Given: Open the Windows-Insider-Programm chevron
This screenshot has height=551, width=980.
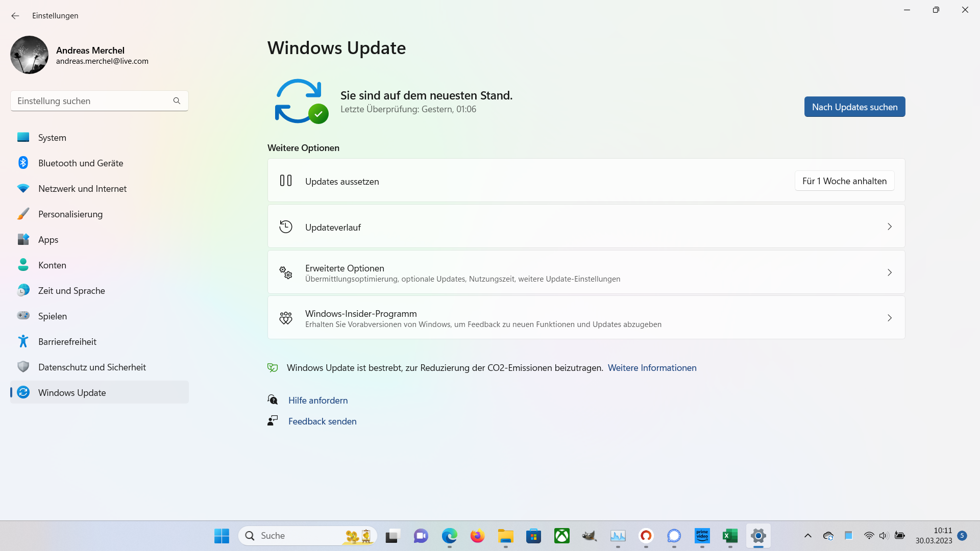Looking at the screenshot, I should tap(889, 318).
